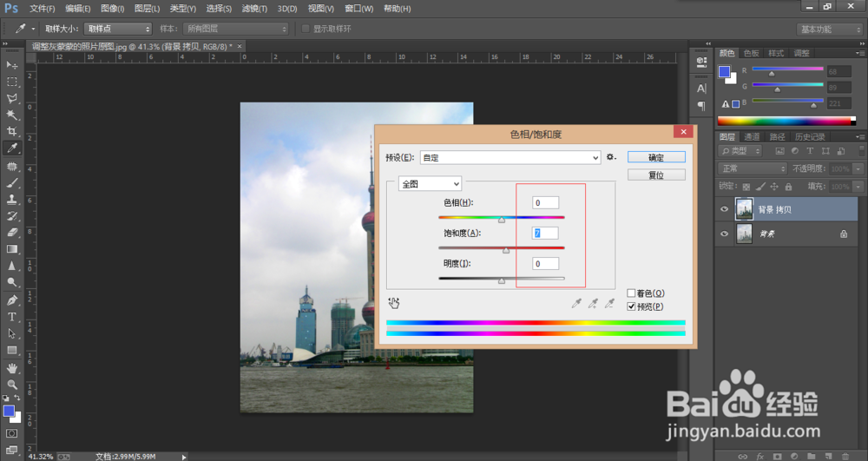868x461 pixels.
Task: Select the Rectangle shape tool
Action: 11,351
